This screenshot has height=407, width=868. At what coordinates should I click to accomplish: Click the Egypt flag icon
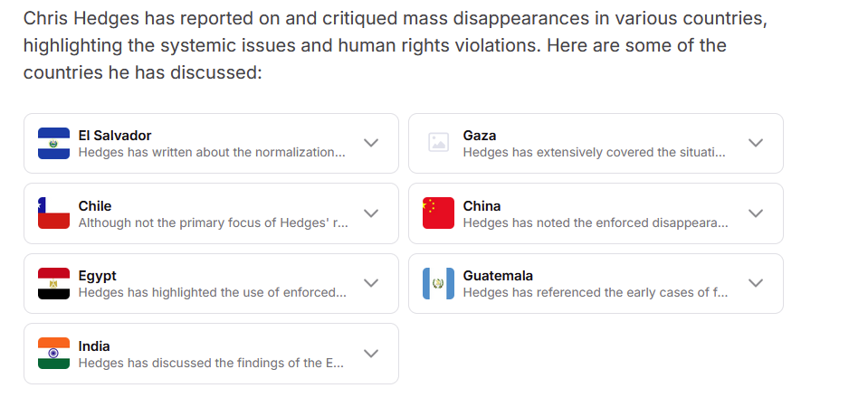coord(53,283)
